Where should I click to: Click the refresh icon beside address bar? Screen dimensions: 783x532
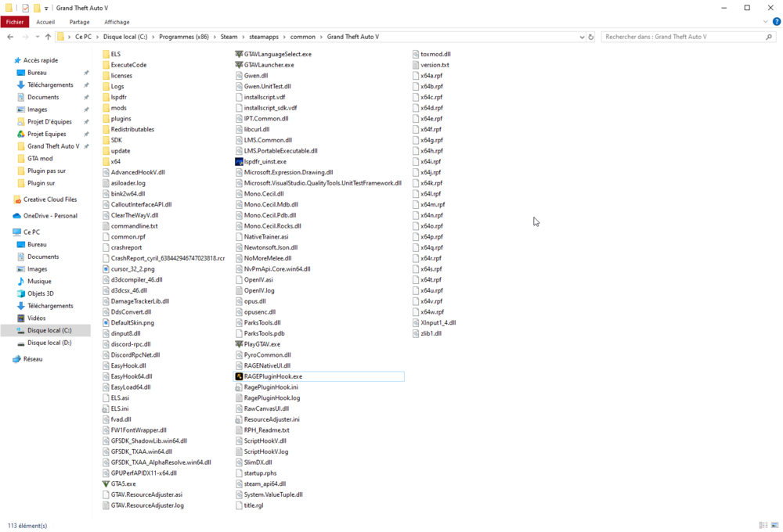tap(590, 37)
